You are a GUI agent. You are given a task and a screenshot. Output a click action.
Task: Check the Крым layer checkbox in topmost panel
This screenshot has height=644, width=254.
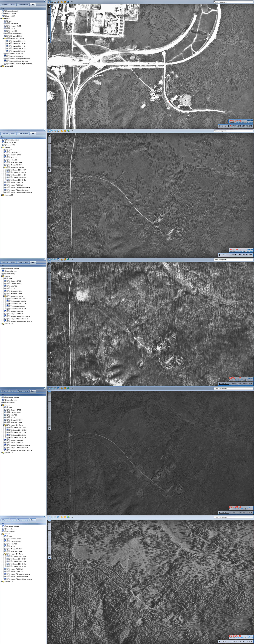click(x=7, y=21)
